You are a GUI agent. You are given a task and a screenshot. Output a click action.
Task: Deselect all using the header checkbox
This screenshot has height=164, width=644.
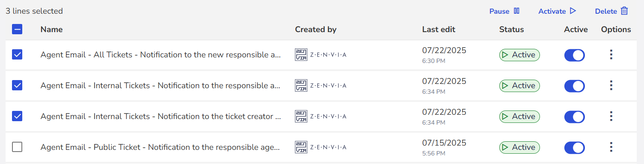17,29
